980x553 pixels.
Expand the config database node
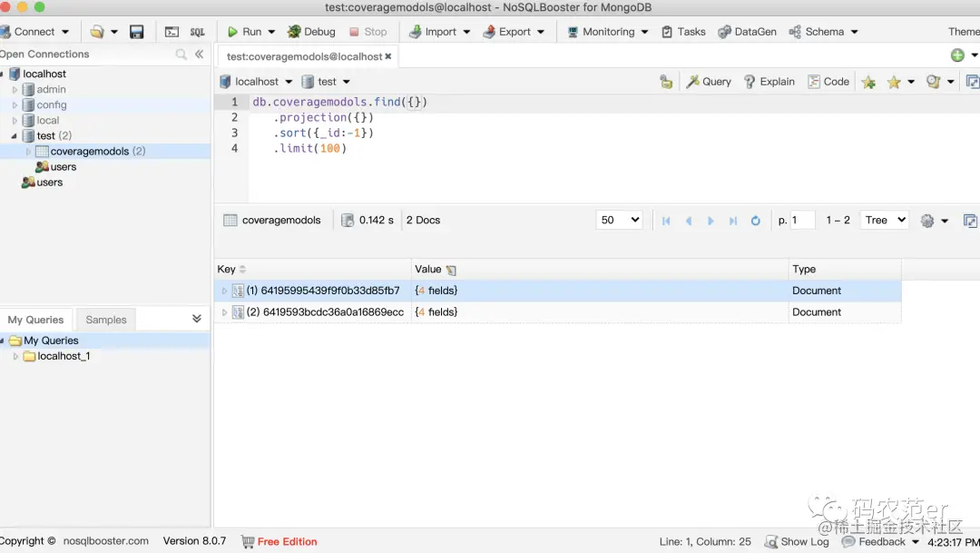tap(15, 105)
